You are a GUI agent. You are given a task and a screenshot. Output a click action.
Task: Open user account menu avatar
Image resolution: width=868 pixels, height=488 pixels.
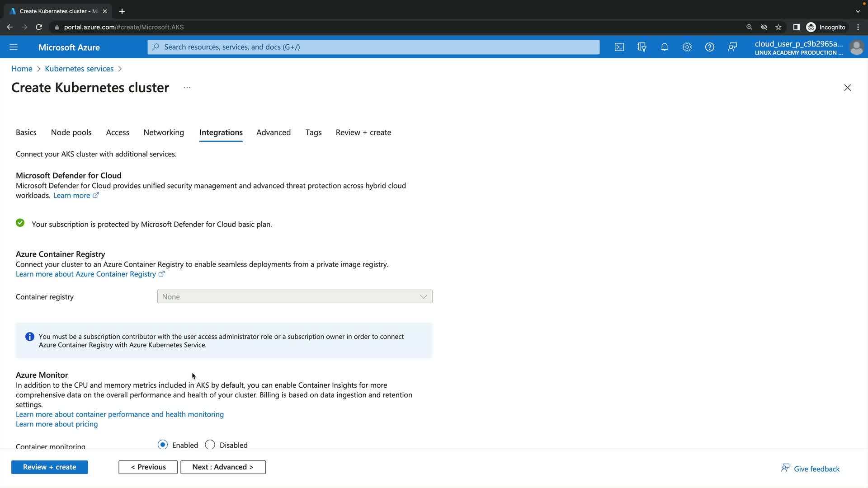pos(856,47)
